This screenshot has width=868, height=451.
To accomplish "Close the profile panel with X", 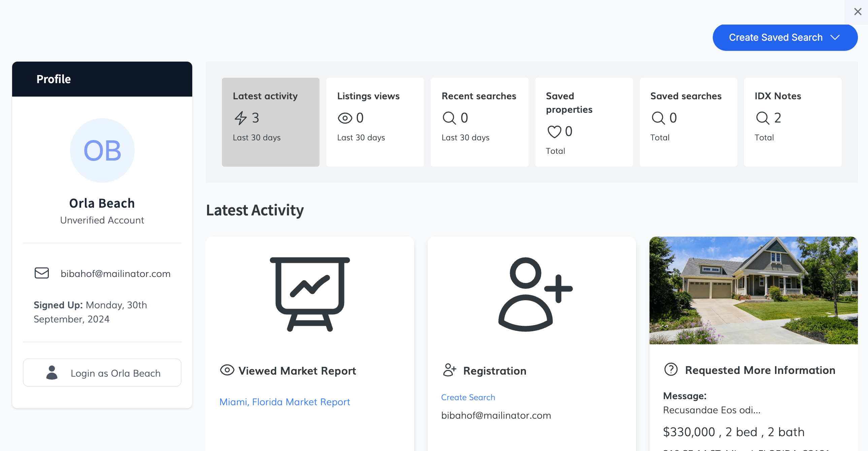I will point(858,12).
